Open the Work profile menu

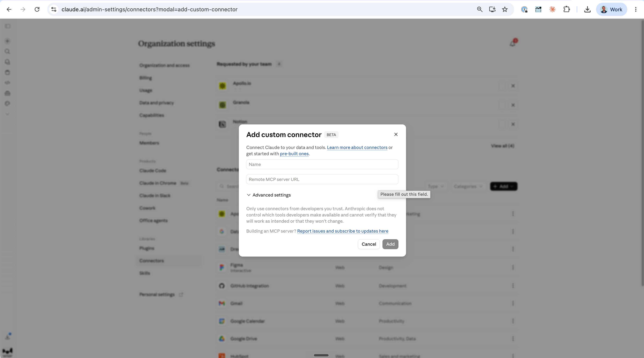click(x=611, y=10)
